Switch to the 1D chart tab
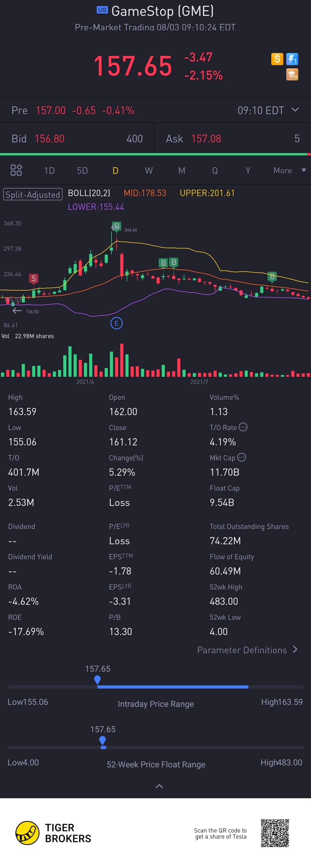311x868 pixels. tap(50, 170)
